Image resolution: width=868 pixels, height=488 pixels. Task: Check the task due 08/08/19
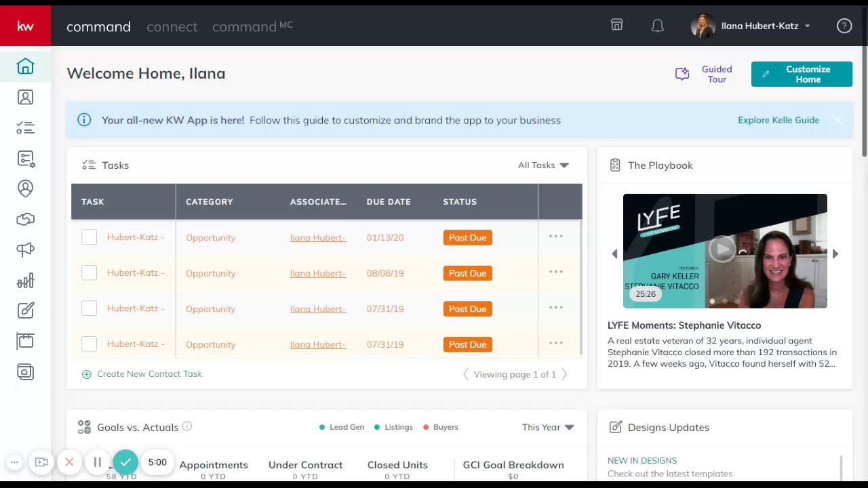[89, 272]
